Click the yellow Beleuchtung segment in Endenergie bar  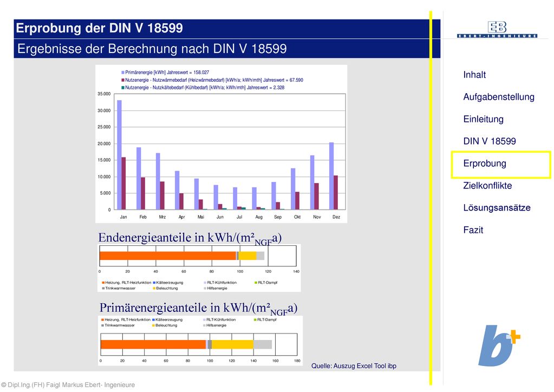coord(247,256)
